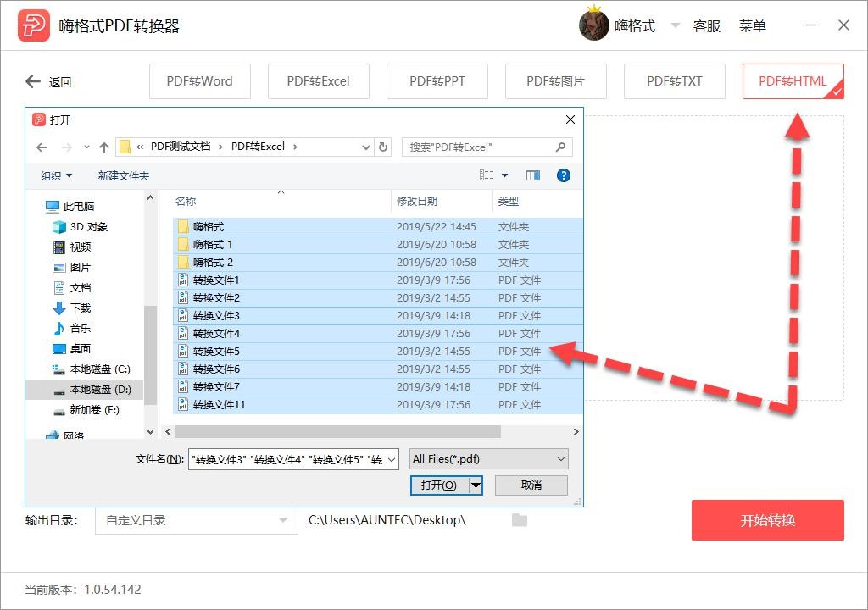Image resolution: width=868 pixels, height=610 pixels.
Task: Select the 嗨格式 2 folder
Action: [x=377, y=263]
